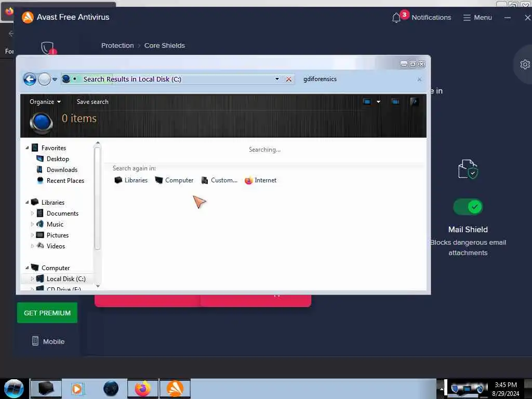Click Core Shields breadcrumb in Avast
532x399 pixels.
point(165,46)
